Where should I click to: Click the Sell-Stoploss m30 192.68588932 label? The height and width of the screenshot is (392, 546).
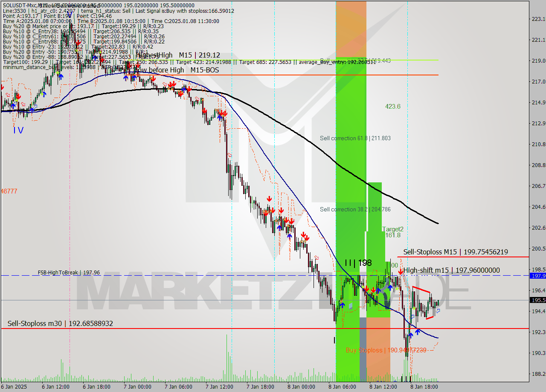tap(60, 323)
